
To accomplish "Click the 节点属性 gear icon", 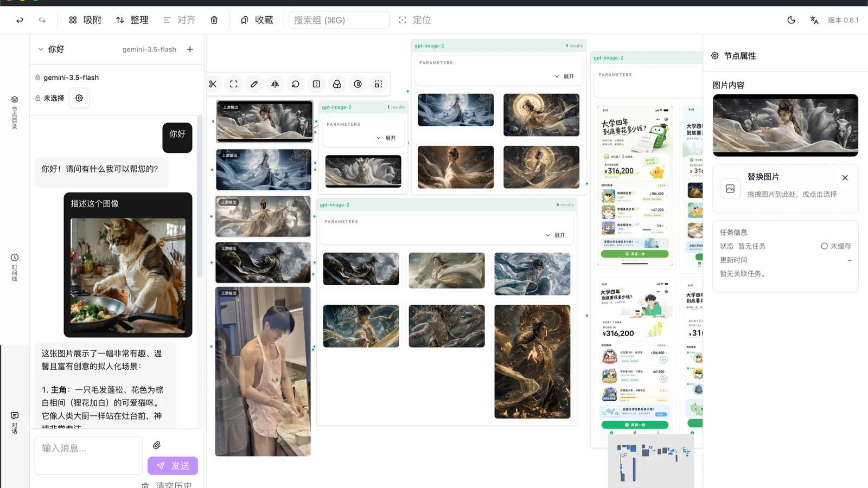I will 715,56.
